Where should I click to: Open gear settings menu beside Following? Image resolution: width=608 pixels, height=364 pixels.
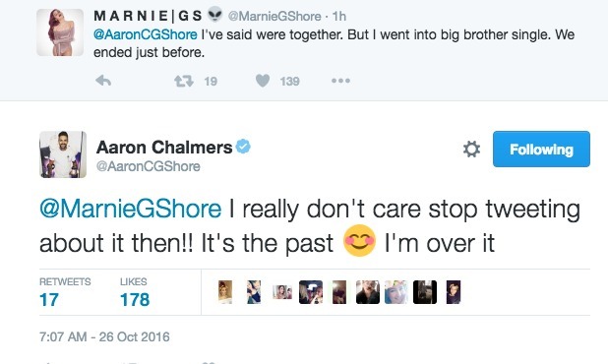(x=471, y=150)
